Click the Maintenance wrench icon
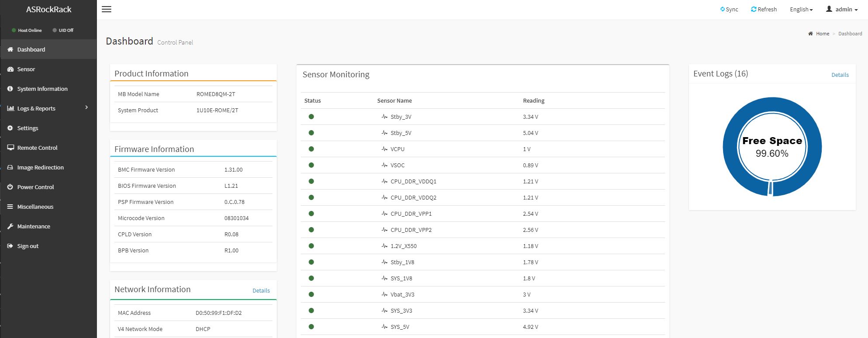This screenshot has width=868, height=338. (x=10, y=226)
